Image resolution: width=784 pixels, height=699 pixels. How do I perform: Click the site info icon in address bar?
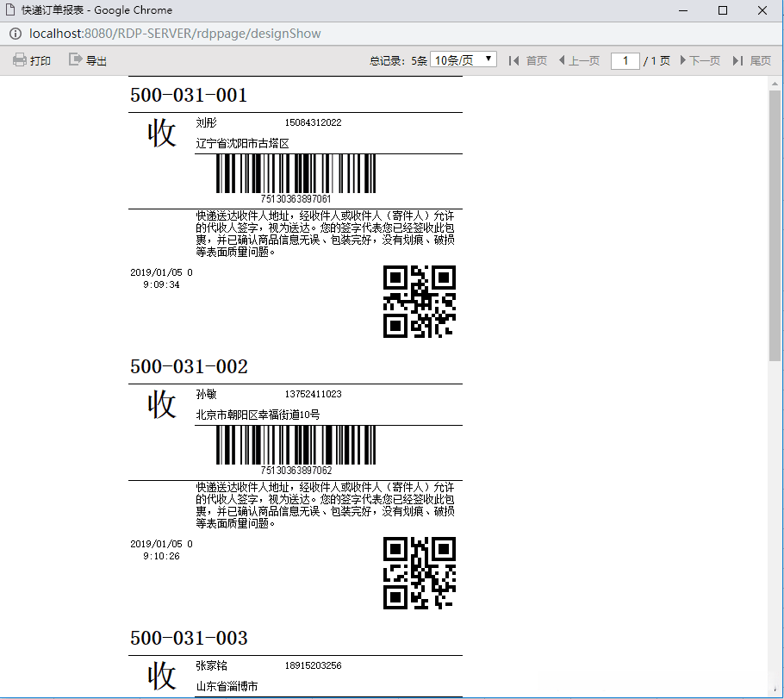16,34
